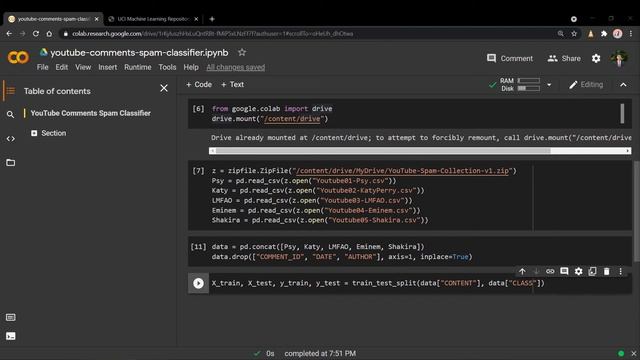Add a Section in table of contents
Viewport: 640px width, 360px height.
49,133
